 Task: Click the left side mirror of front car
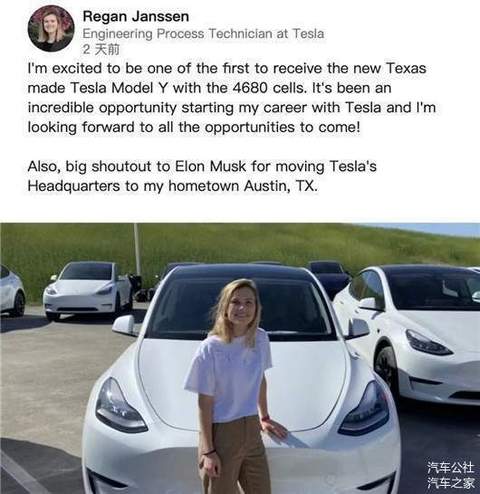[124, 325]
